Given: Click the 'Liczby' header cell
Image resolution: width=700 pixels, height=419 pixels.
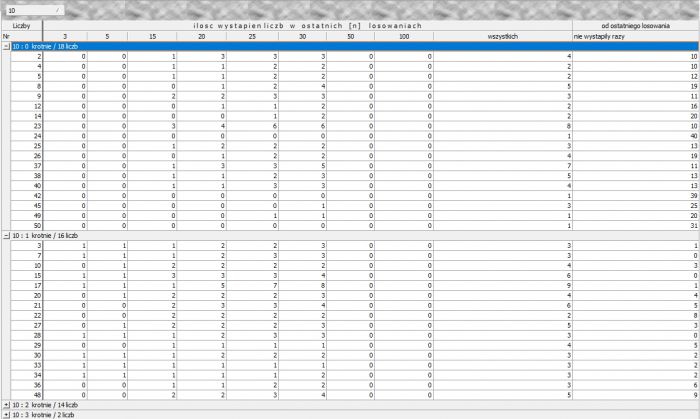Looking at the screenshot, I should [x=22, y=26].
